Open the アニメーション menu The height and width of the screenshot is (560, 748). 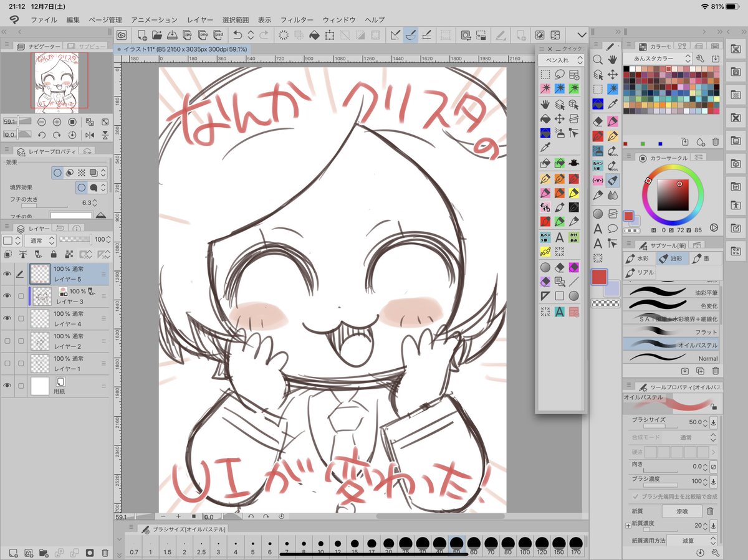pos(154,20)
